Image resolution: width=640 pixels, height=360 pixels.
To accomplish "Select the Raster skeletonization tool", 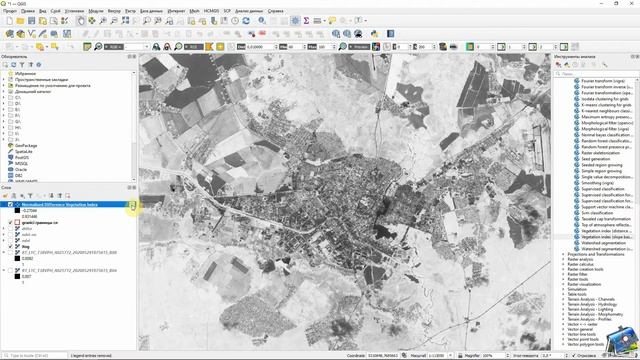I will click(600, 153).
